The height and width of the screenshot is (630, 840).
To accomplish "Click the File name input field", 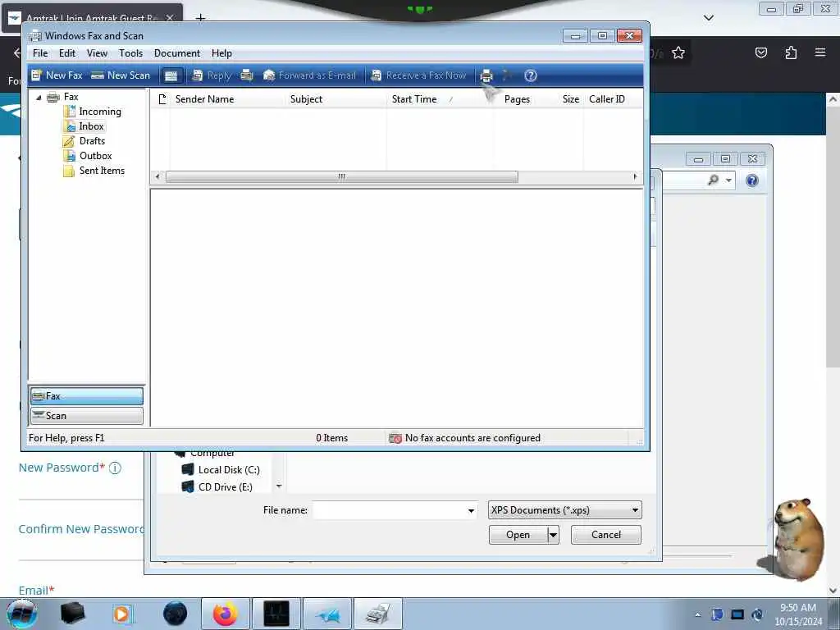I will coord(390,510).
